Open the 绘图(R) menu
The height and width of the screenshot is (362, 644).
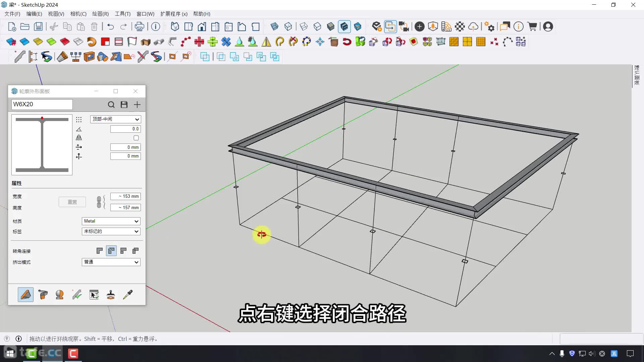tap(100, 14)
